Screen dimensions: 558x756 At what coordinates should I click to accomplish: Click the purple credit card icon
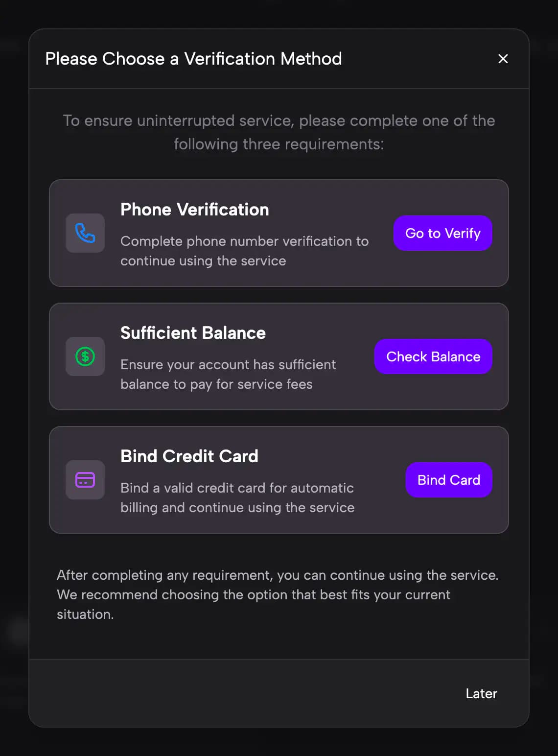pos(85,480)
